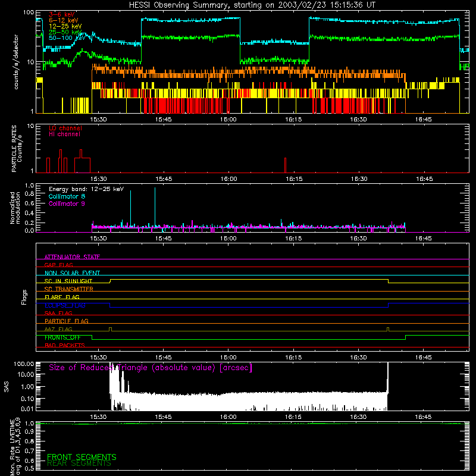Click the FRONT SEGMENTS legend label

pos(82,457)
